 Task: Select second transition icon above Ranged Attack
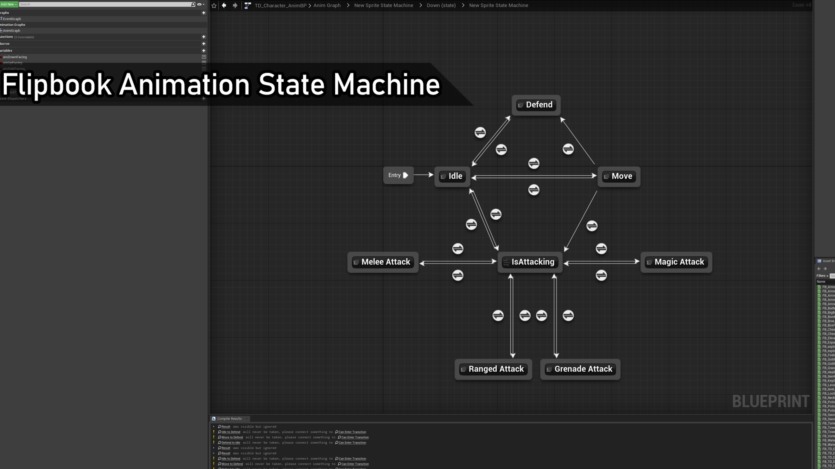[x=525, y=316]
